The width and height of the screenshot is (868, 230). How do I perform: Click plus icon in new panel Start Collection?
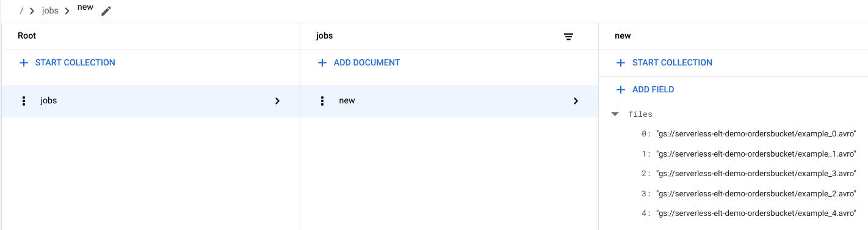tap(621, 62)
